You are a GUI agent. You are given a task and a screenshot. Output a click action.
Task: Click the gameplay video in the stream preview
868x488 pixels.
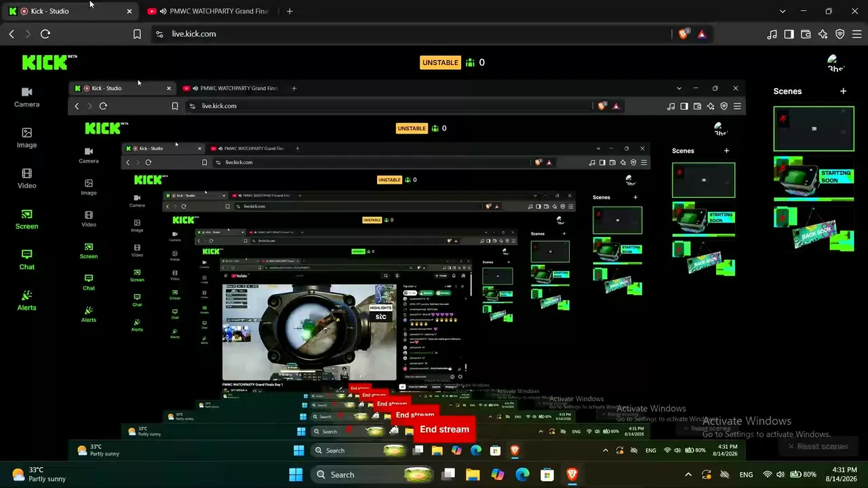[x=309, y=332]
